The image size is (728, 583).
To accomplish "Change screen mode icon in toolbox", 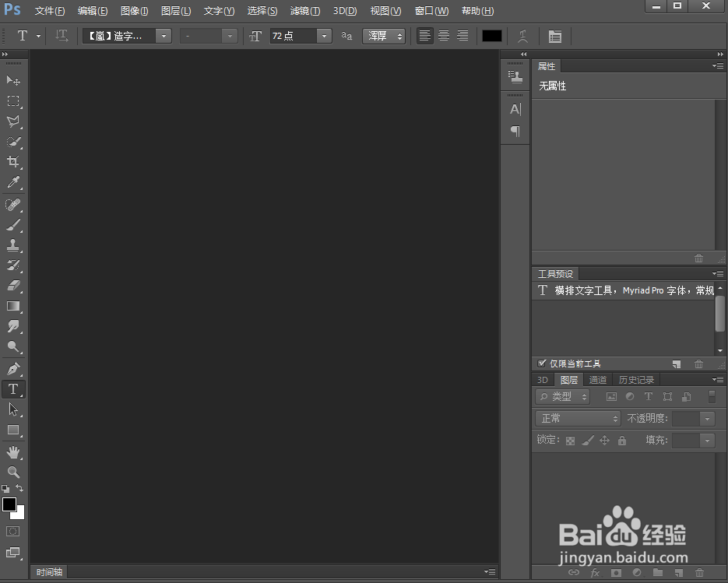I will (x=13, y=553).
